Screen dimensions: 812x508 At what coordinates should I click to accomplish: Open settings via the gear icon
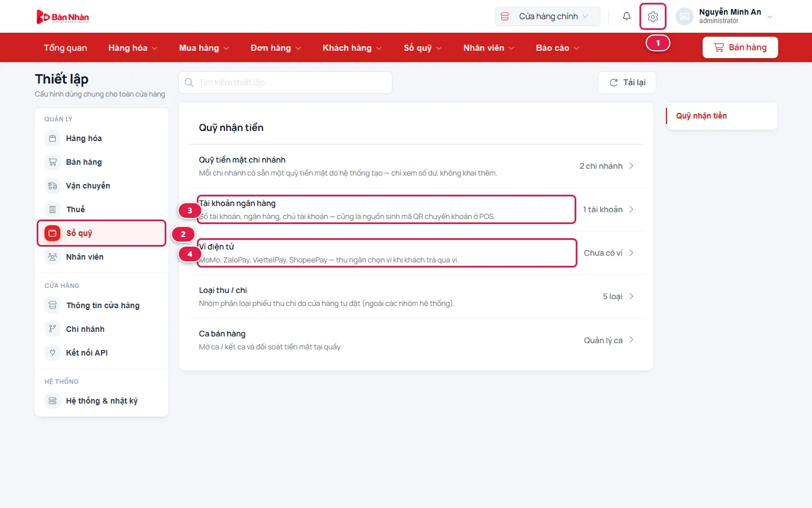coord(653,16)
